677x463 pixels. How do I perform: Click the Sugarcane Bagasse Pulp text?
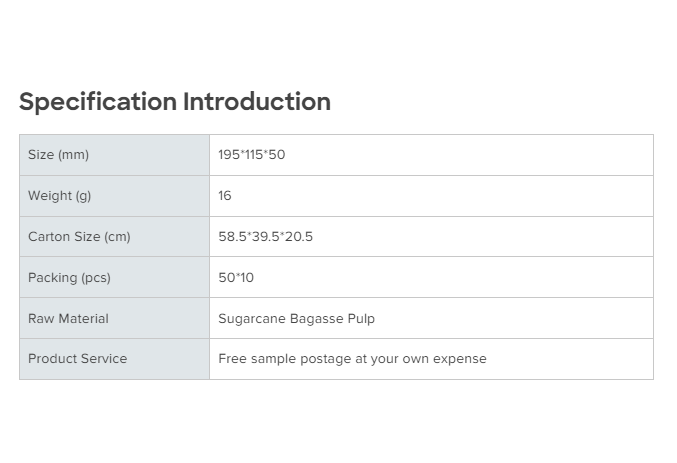click(x=296, y=319)
